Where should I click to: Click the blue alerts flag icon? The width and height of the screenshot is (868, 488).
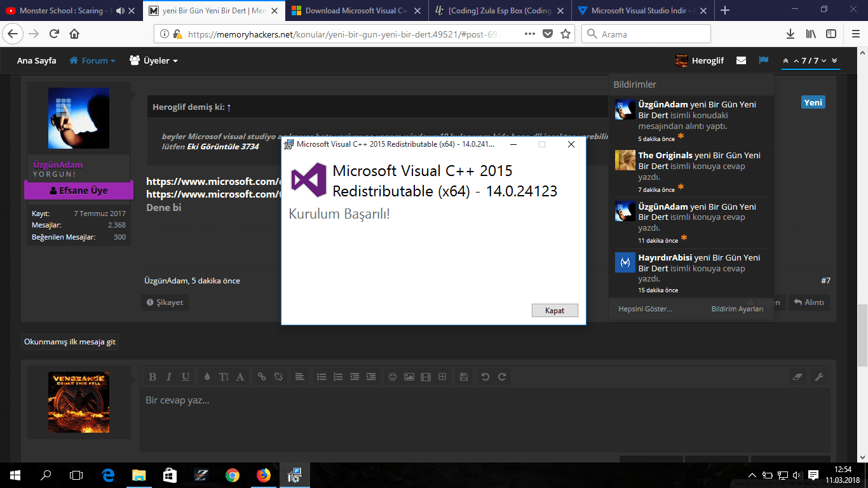point(764,60)
